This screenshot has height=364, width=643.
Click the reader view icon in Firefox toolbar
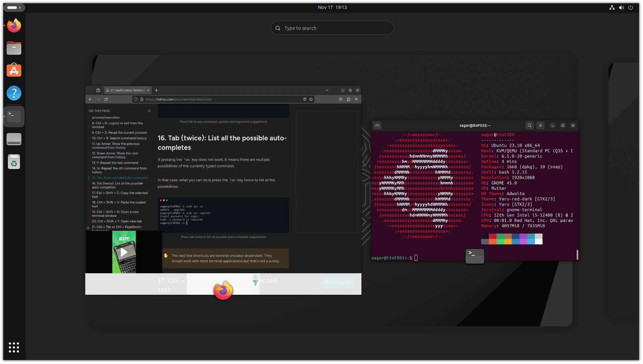coord(304,99)
